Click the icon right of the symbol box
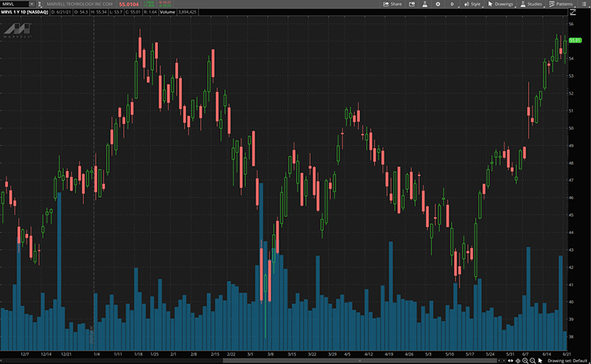 (40, 4)
